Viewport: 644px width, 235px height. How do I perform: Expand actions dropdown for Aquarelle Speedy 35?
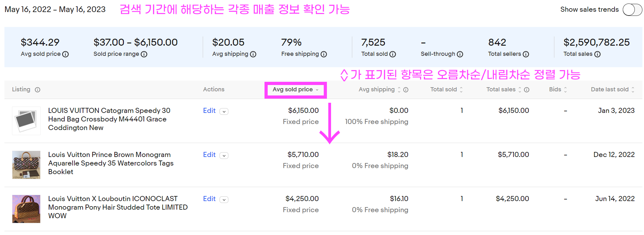[224, 155]
